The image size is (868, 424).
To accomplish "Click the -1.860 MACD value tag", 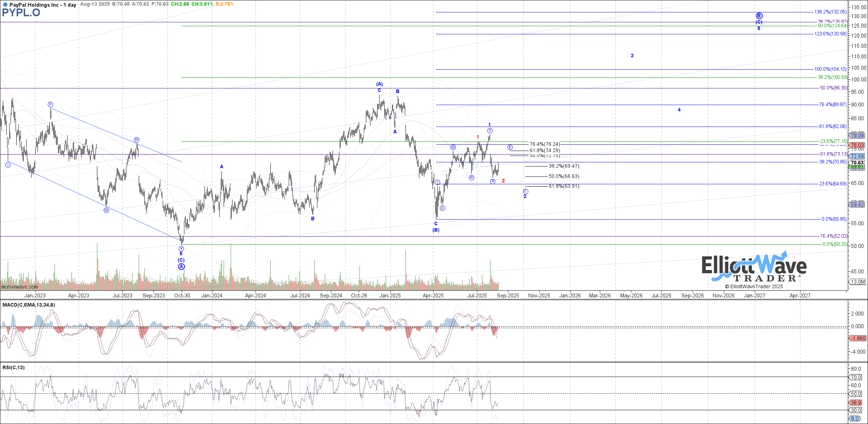I will pos(858,338).
